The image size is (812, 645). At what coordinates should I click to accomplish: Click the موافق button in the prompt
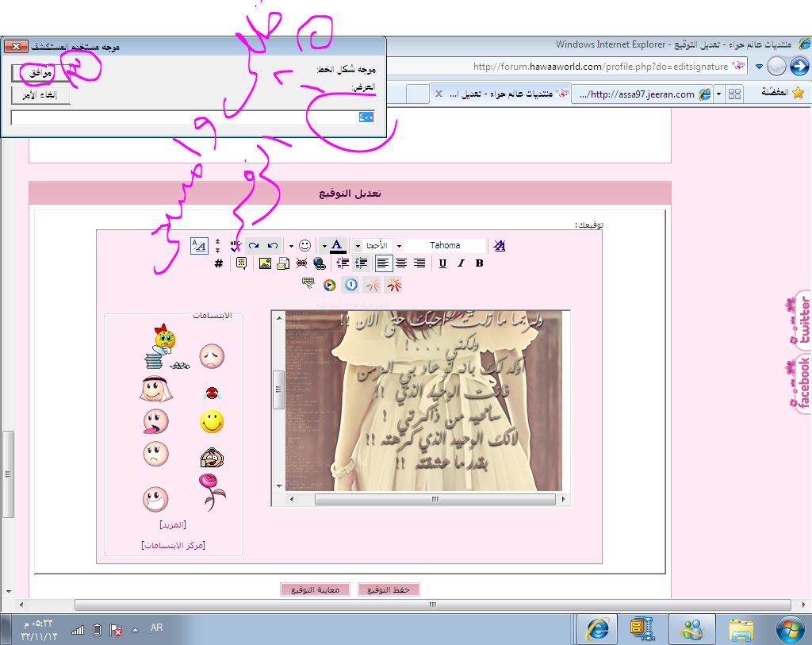point(41,73)
